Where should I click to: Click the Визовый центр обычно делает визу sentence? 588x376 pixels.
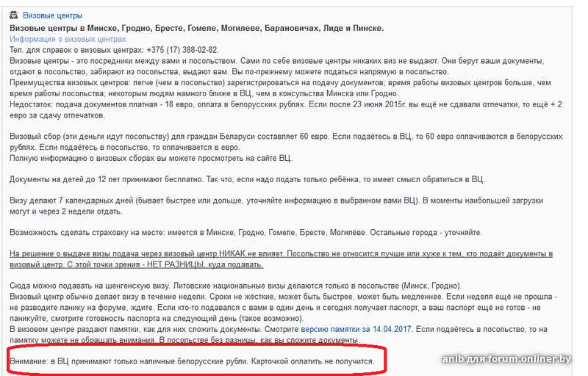click(x=284, y=308)
